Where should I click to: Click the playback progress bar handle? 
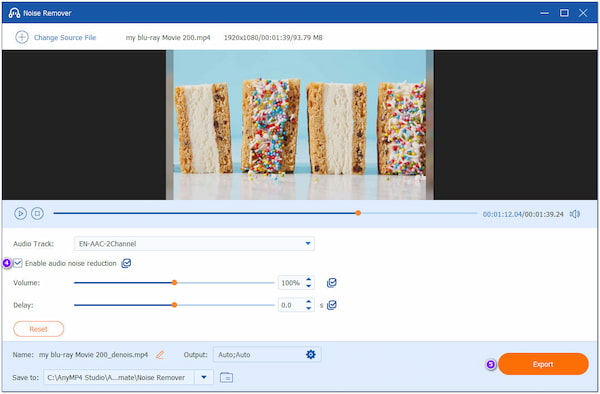click(x=358, y=213)
